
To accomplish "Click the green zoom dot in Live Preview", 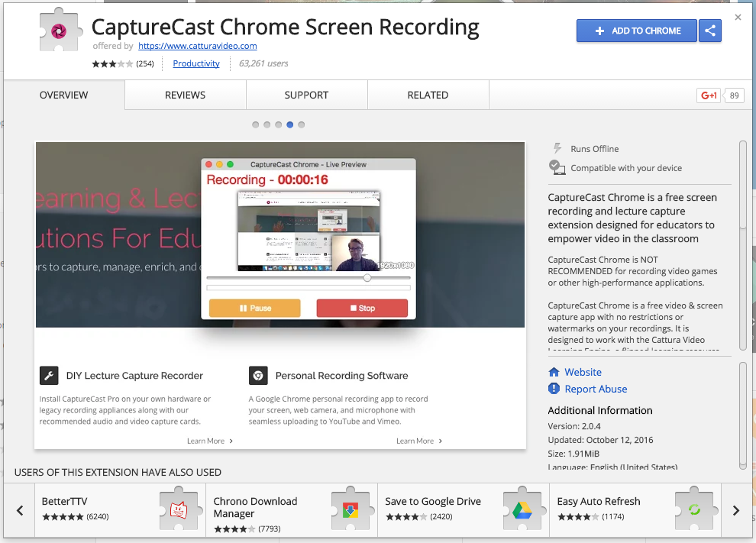I will [x=231, y=164].
